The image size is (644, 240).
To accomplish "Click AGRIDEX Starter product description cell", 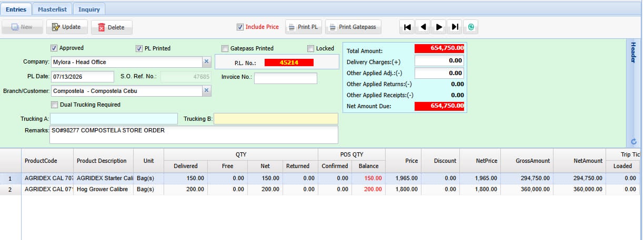I will (x=103, y=179).
